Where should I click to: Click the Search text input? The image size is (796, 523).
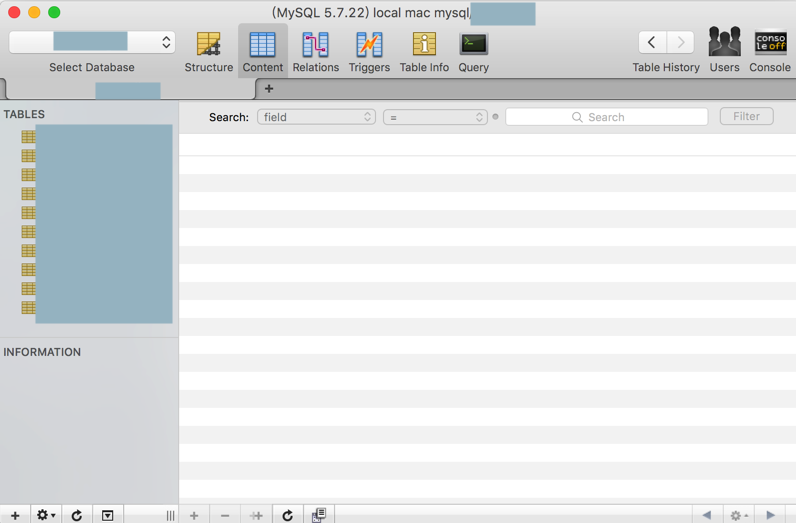607,117
